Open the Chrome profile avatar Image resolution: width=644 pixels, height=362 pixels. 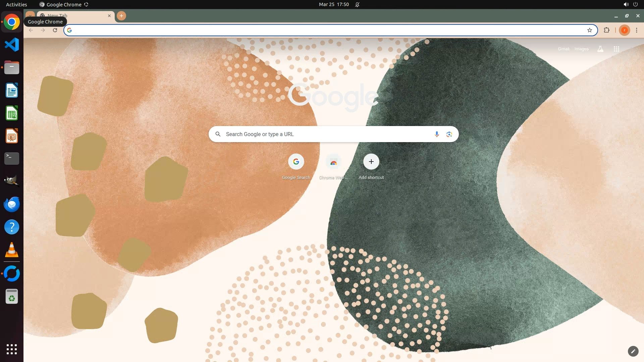624,30
